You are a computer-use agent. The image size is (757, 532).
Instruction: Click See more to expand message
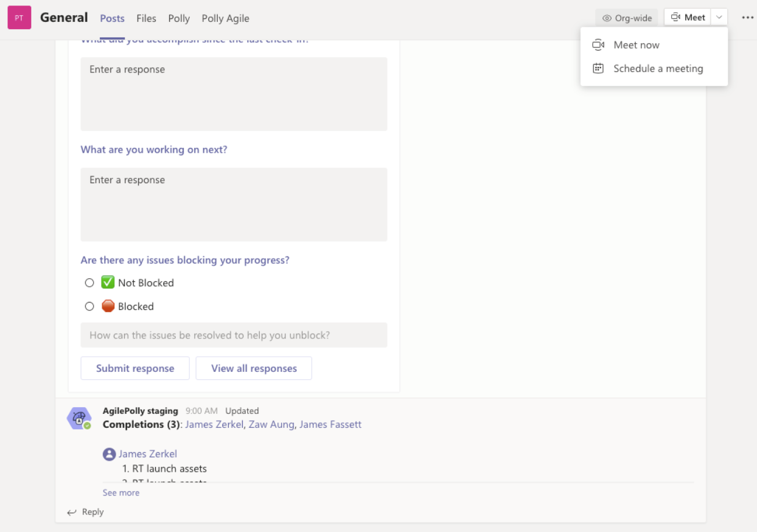[121, 493]
